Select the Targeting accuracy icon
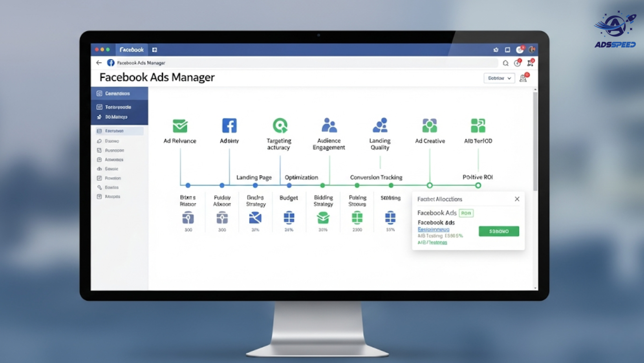644x363 pixels. click(x=280, y=126)
